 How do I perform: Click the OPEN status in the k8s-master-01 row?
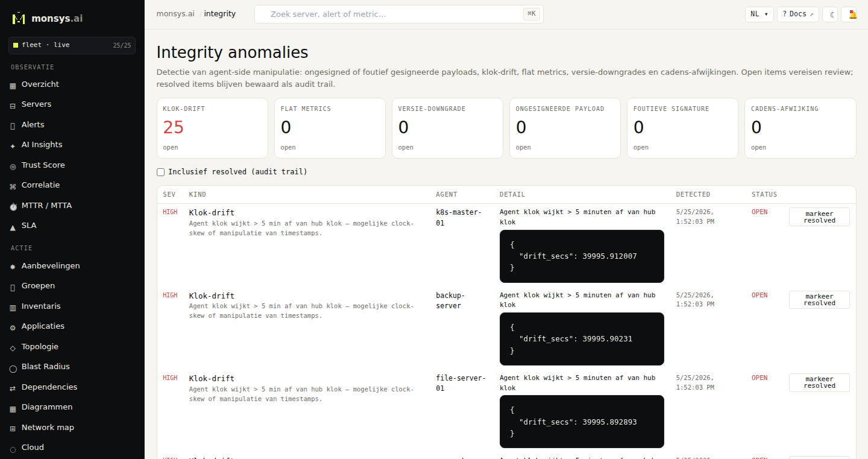759,212
